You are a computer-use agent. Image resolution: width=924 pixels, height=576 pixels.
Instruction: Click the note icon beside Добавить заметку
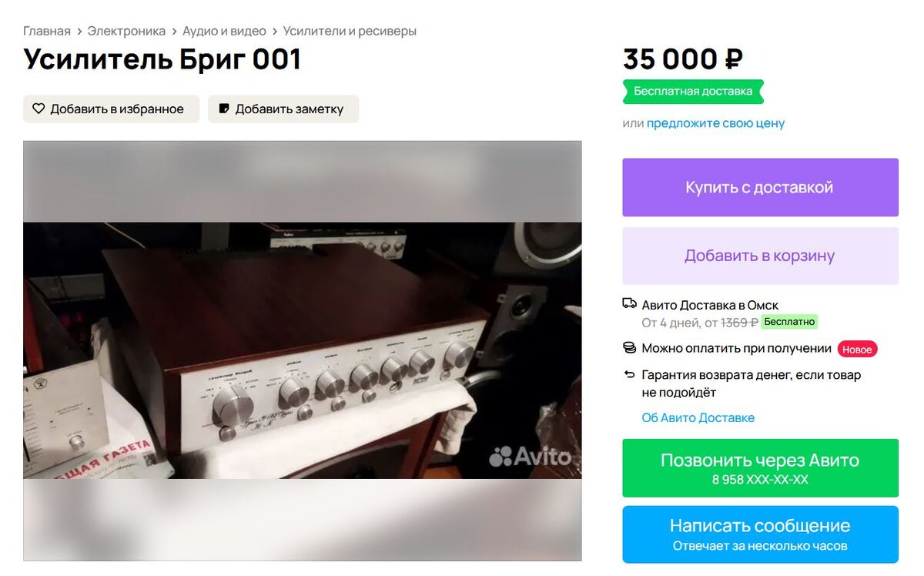224,109
